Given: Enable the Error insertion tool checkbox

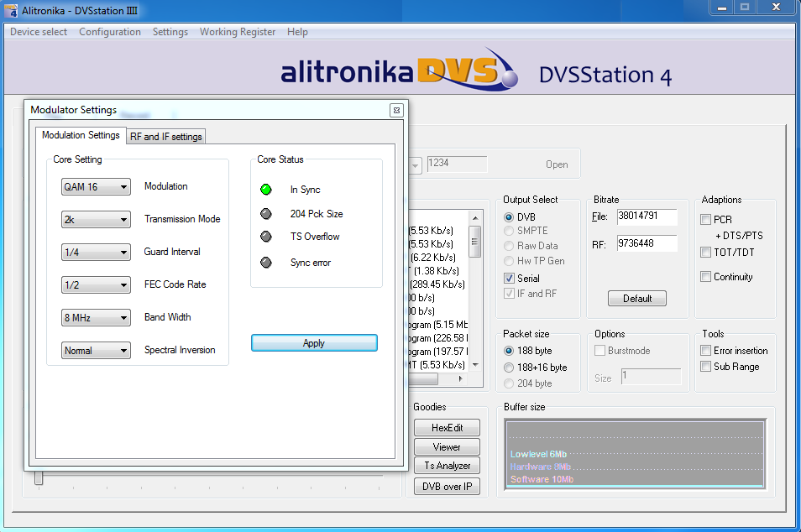Looking at the screenshot, I should [706, 351].
